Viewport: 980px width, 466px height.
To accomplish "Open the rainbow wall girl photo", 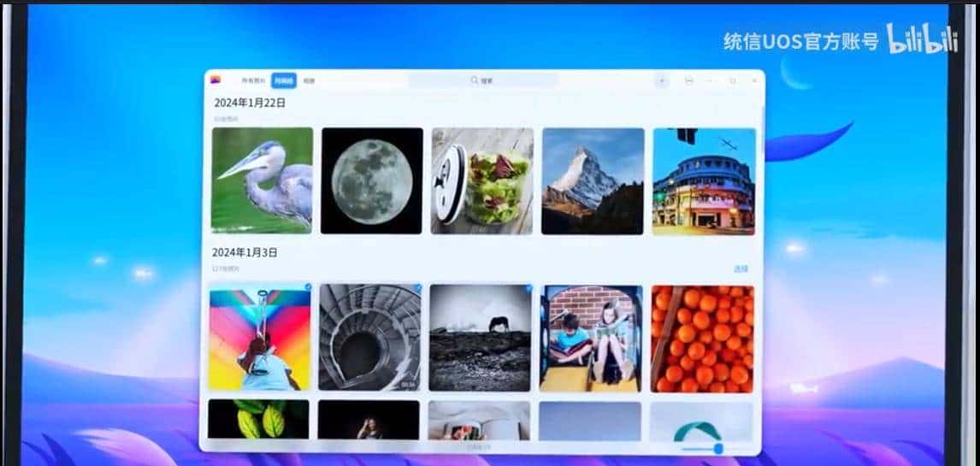I will click(x=259, y=338).
